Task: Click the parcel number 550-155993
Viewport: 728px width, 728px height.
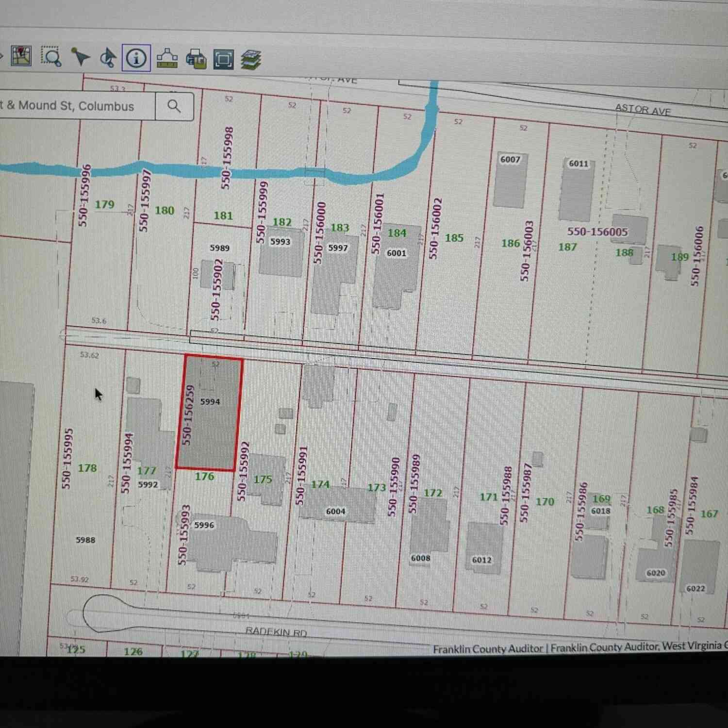Action: tap(183, 535)
